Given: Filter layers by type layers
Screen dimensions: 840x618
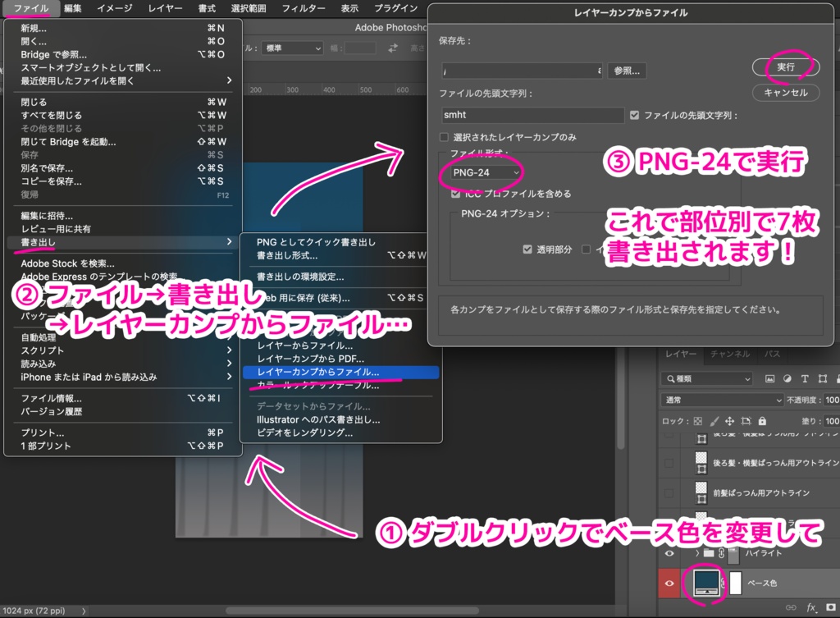Looking at the screenshot, I should click(x=805, y=378).
